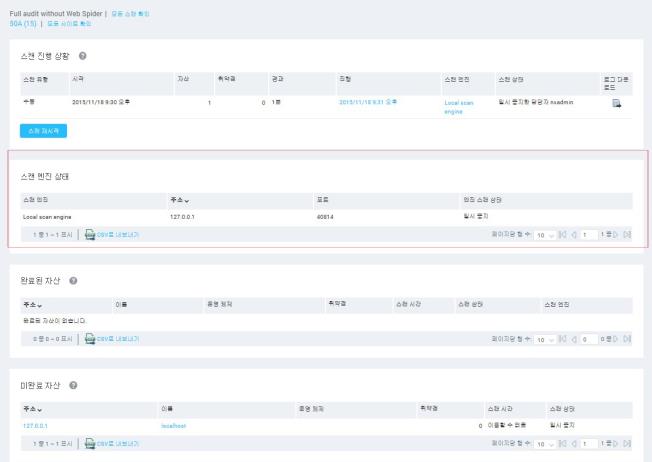Click CSV export icon in scan engine status
Screen dimensions: 652x462
coord(90,234)
